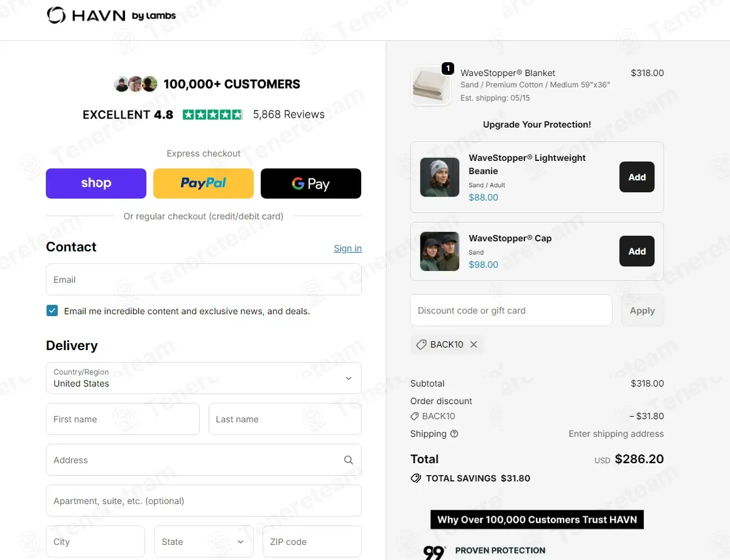The width and height of the screenshot is (730, 560).
Task: Click the Order discount BACK10 tag icon
Action: pos(415,416)
